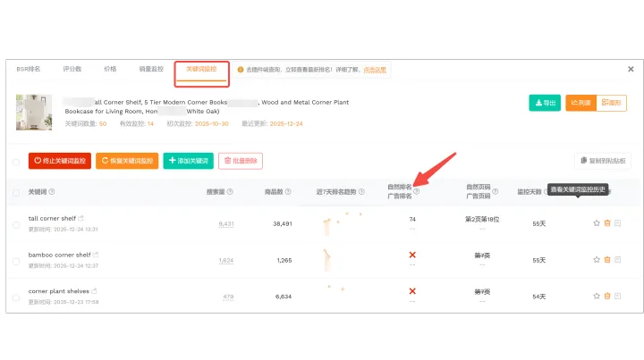Switch to 图形 chart view
Viewport: 644px width, 360px height.
tap(612, 103)
